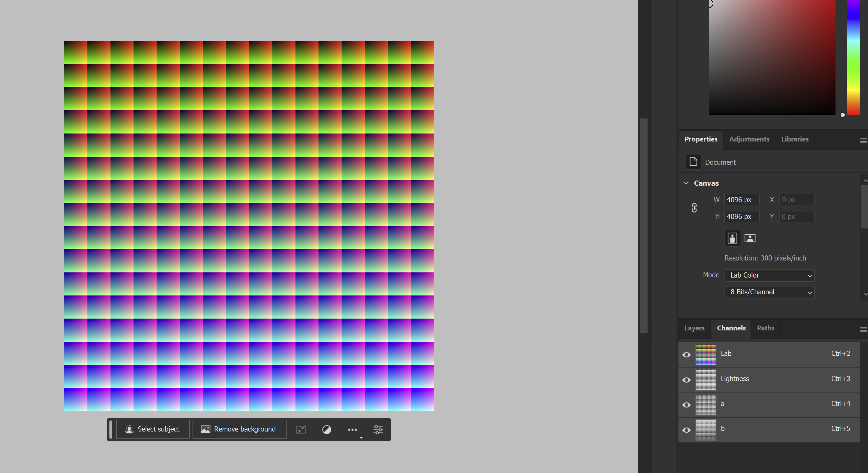868x473 pixels.
Task: Click the landscape orientation icon
Action: [750, 238]
